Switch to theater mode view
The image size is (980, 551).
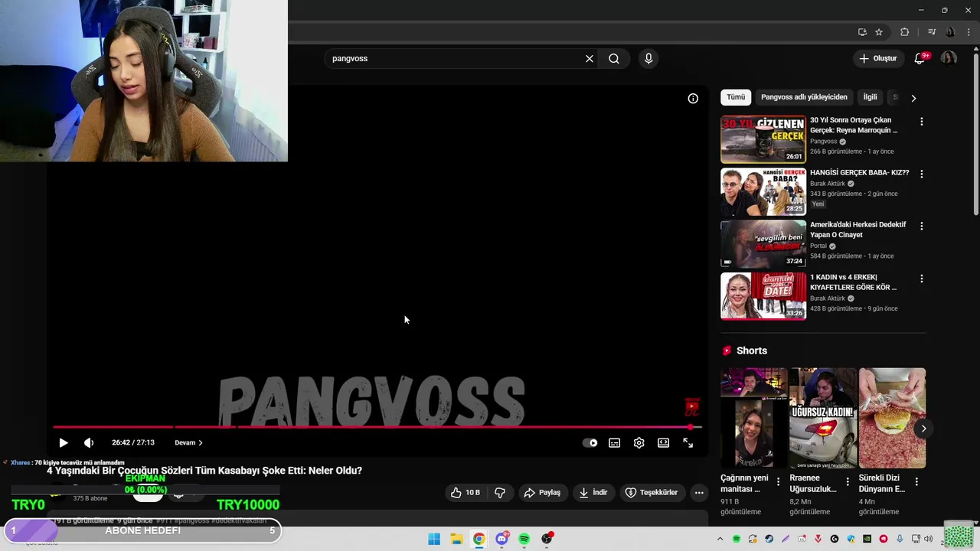pyautogui.click(x=663, y=442)
